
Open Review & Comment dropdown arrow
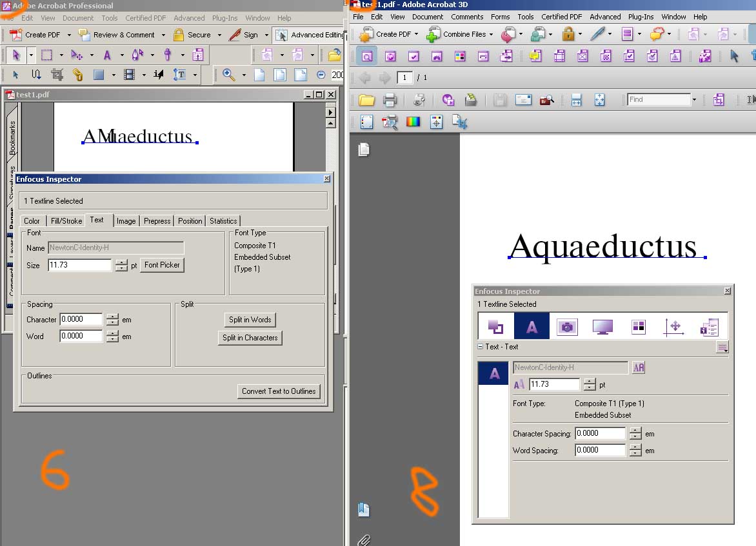tap(163, 35)
